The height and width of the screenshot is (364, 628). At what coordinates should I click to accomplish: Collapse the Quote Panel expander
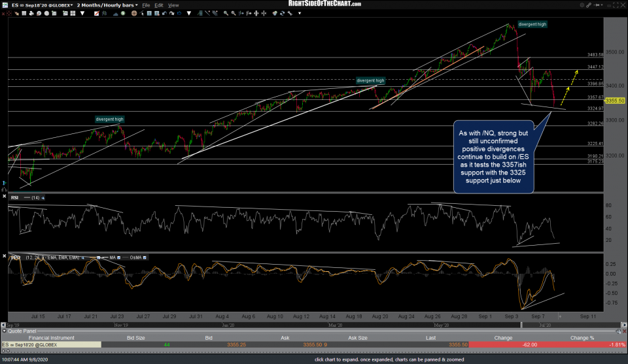click(5, 331)
